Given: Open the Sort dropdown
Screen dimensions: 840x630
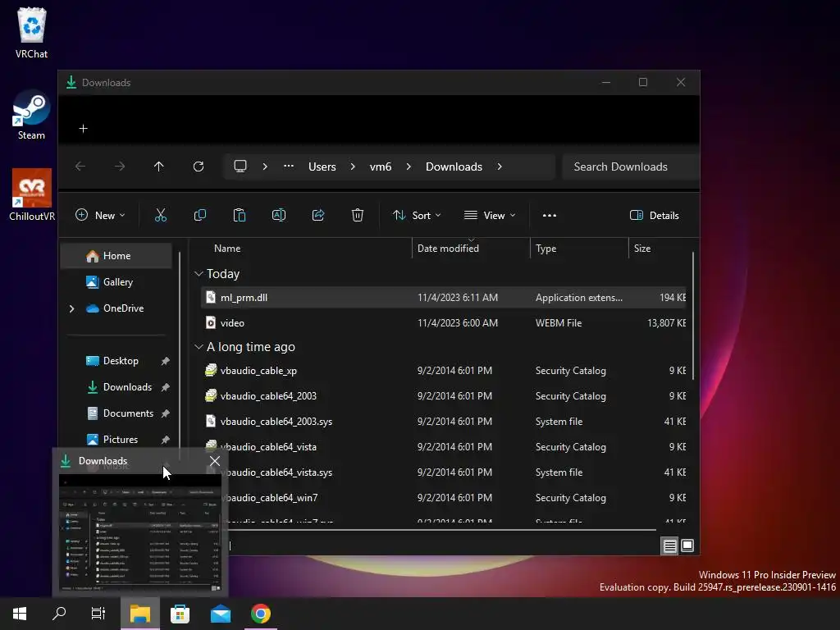Looking at the screenshot, I should 417,216.
